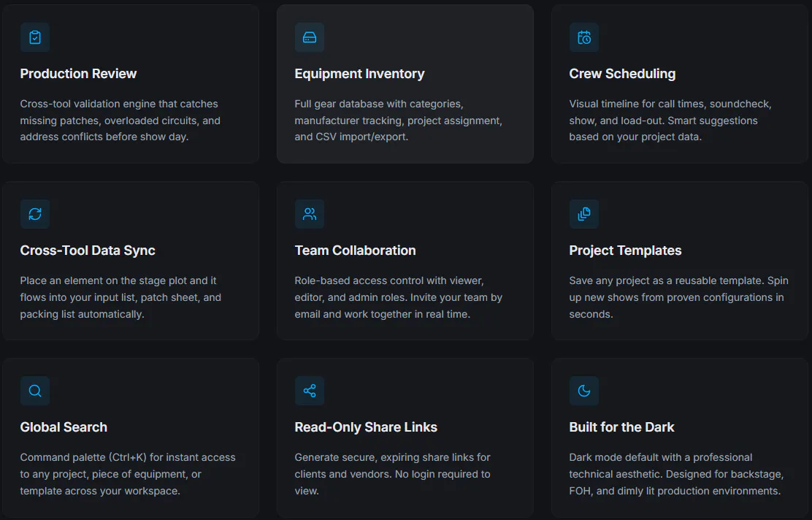Select the Global Search card title
The height and width of the screenshot is (520, 812).
tap(64, 427)
